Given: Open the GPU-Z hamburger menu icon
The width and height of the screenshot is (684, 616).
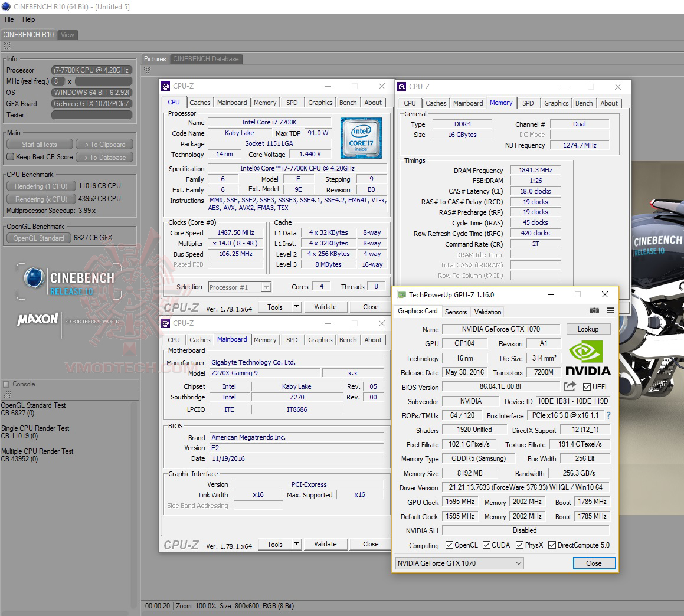Looking at the screenshot, I should [x=610, y=312].
